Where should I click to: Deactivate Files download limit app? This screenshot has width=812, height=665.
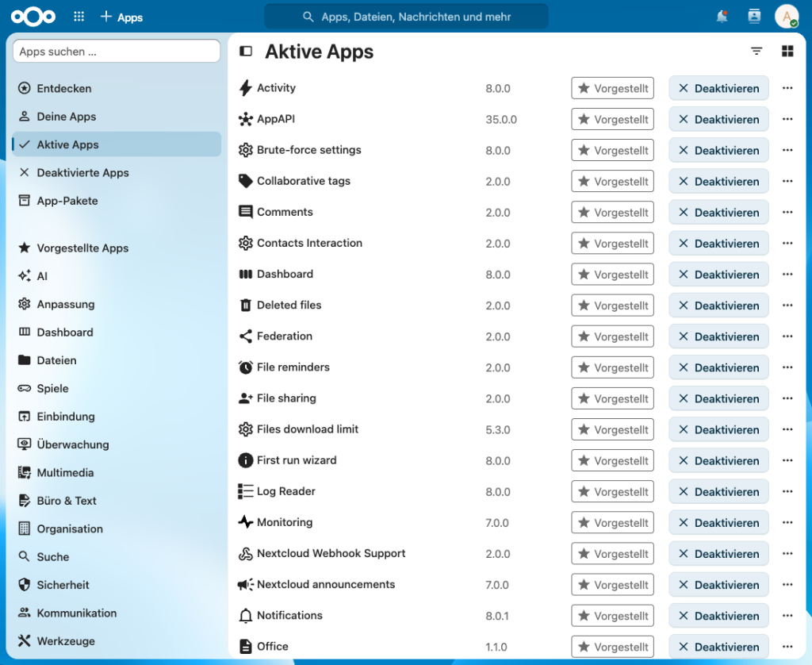click(718, 429)
